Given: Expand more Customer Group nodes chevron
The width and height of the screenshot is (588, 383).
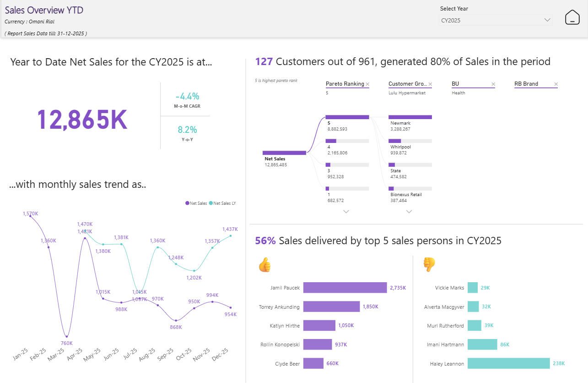Looking at the screenshot, I should [409, 212].
